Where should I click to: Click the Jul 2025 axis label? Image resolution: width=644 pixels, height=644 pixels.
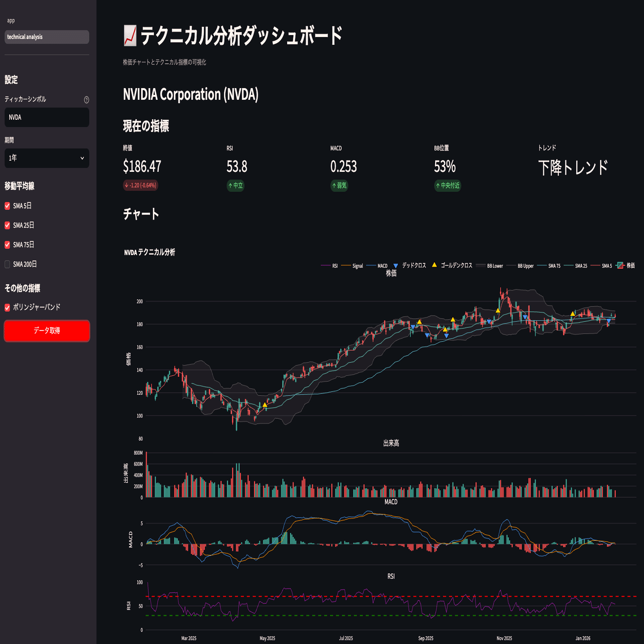point(346,638)
